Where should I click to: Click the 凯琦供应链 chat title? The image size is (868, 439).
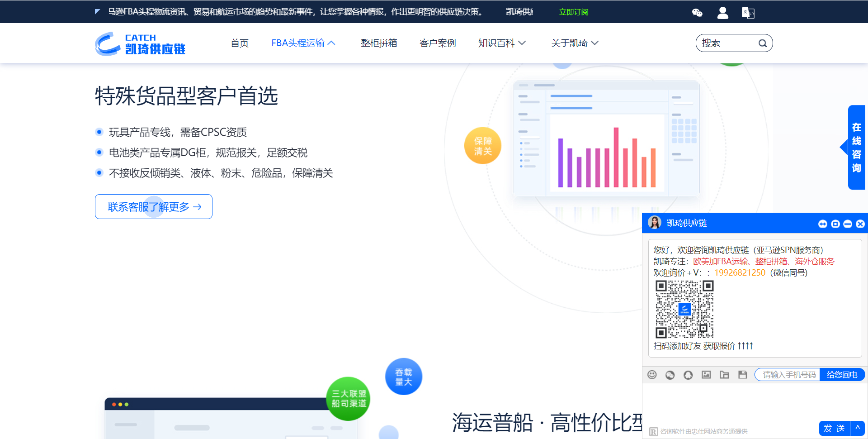coord(687,223)
